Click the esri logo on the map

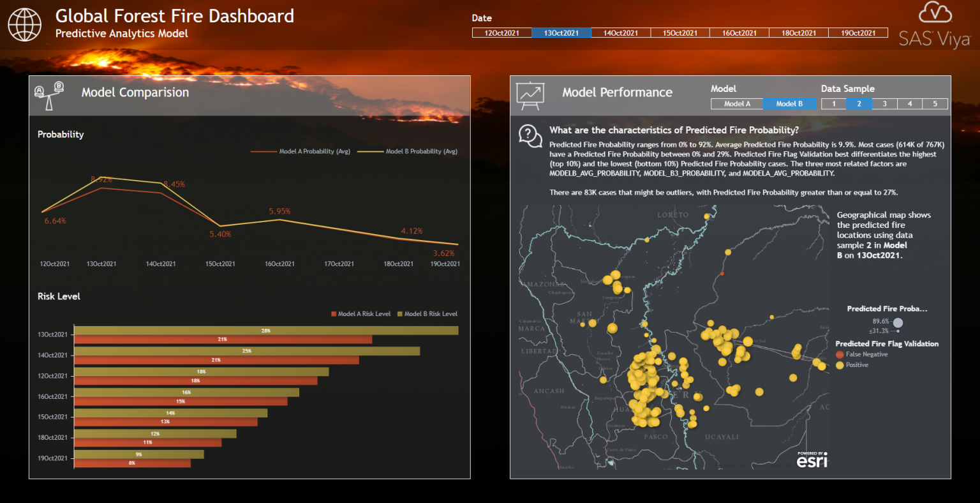[x=812, y=461]
